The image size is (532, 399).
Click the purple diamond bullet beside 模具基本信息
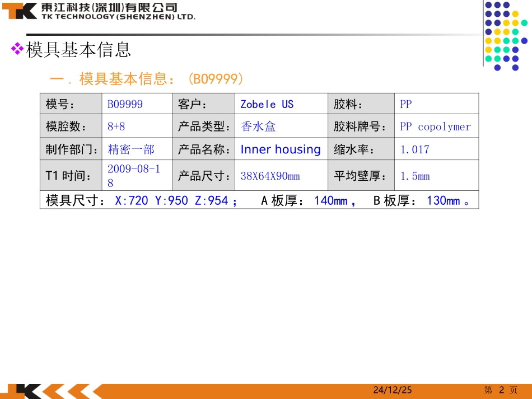pyautogui.click(x=17, y=49)
